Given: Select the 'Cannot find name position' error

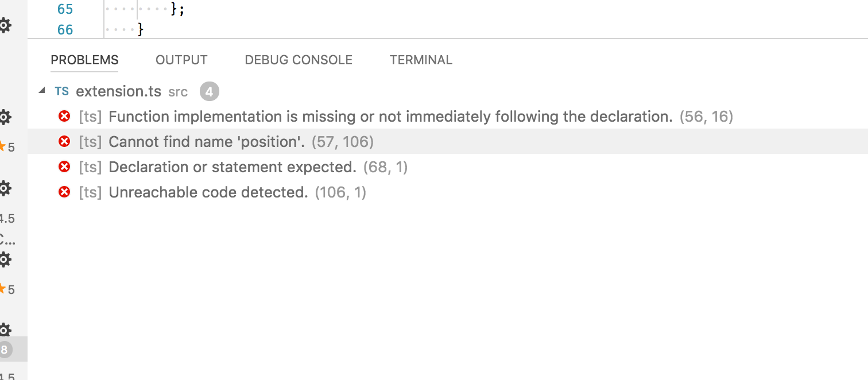Looking at the screenshot, I should click(207, 141).
